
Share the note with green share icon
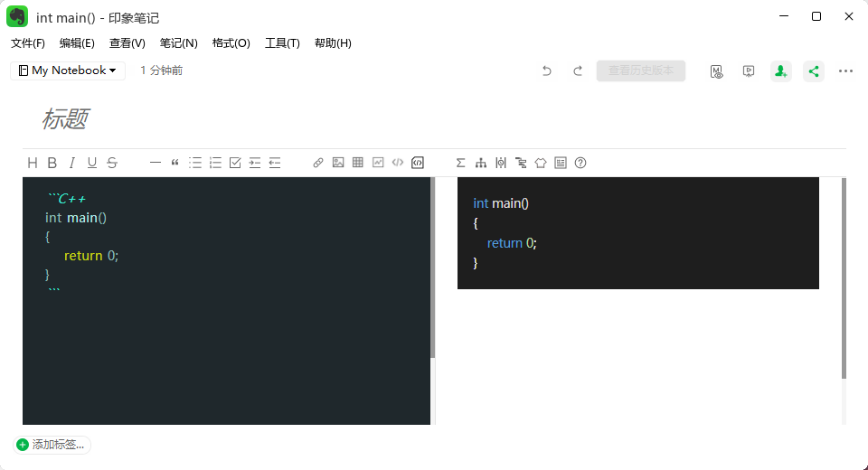coord(814,71)
